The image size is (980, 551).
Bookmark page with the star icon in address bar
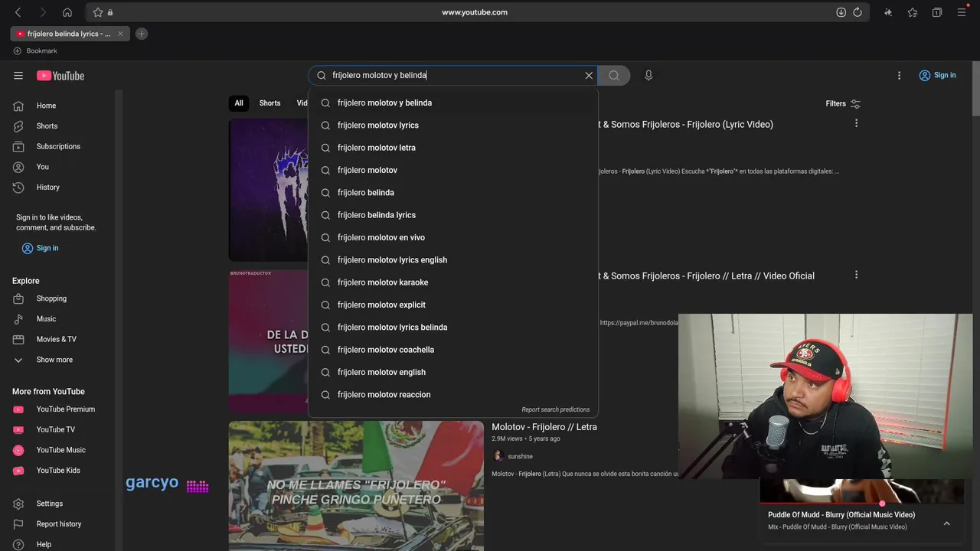[98, 12]
